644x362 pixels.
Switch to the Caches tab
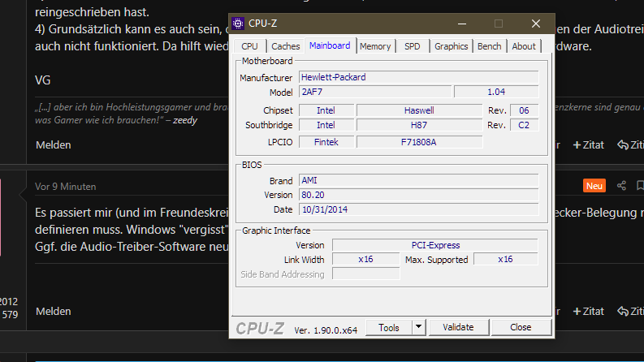pyautogui.click(x=285, y=46)
